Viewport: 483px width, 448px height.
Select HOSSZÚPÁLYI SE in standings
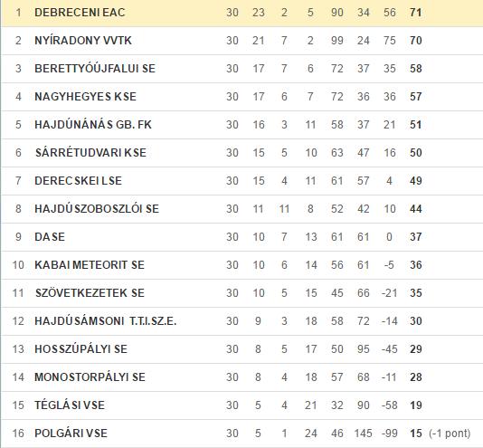(81, 349)
